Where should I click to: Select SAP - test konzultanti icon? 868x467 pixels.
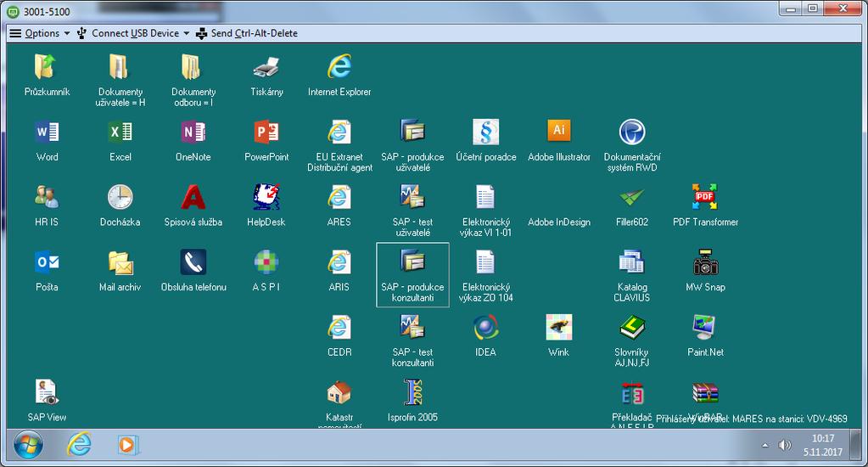coord(412,326)
